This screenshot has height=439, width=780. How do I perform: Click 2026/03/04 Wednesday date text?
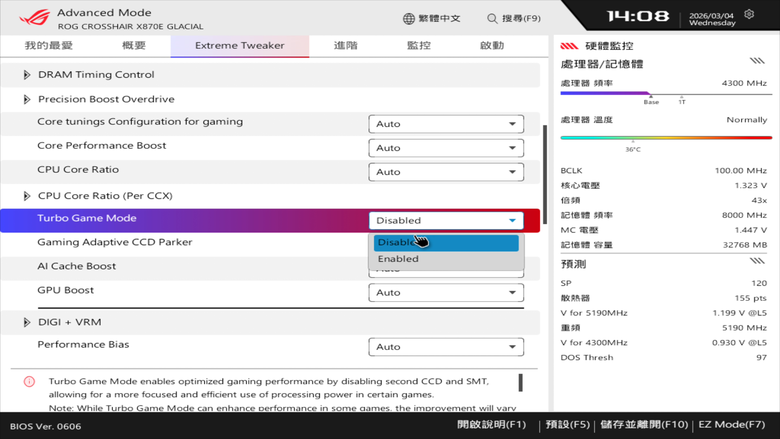coord(712,19)
